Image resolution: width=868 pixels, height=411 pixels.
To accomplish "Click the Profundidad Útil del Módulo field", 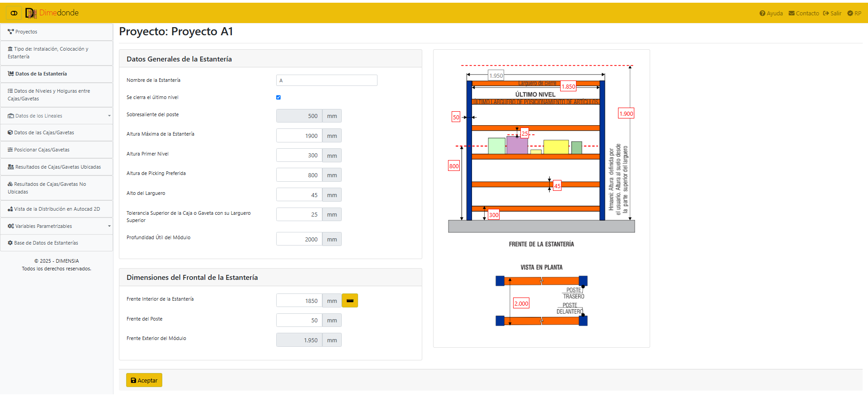I will pyautogui.click(x=299, y=239).
